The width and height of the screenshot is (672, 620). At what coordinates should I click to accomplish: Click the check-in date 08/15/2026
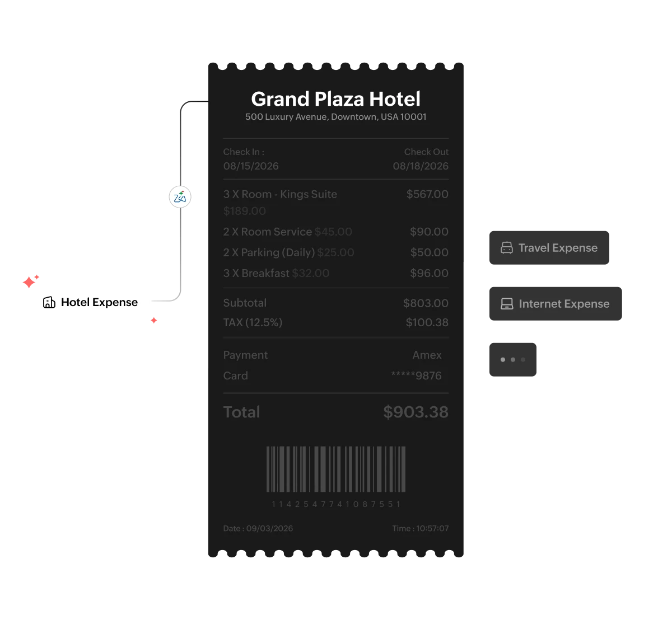(x=251, y=166)
